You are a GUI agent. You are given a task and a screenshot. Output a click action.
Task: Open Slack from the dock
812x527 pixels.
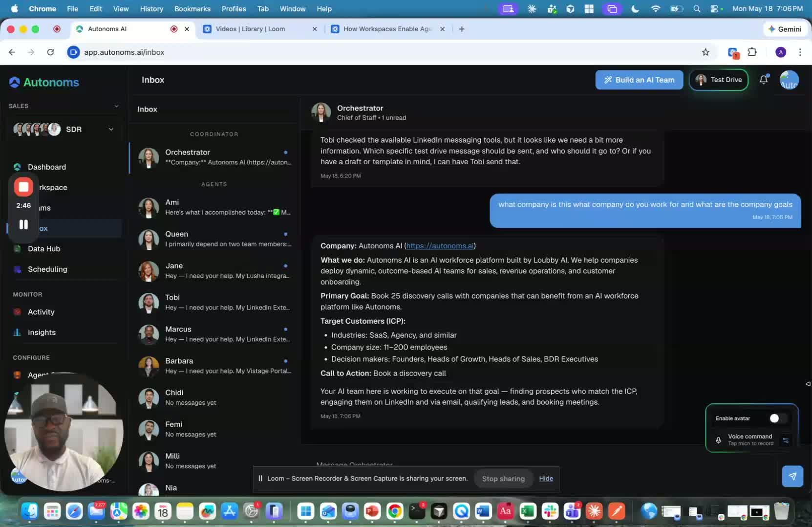pyautogui.click(x=550, y=511)
